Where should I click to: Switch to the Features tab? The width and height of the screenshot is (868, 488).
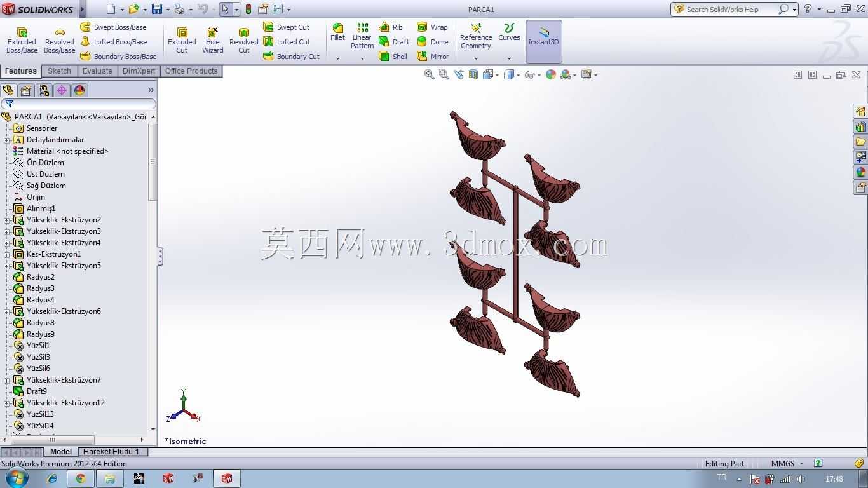[x=21, y=71]
